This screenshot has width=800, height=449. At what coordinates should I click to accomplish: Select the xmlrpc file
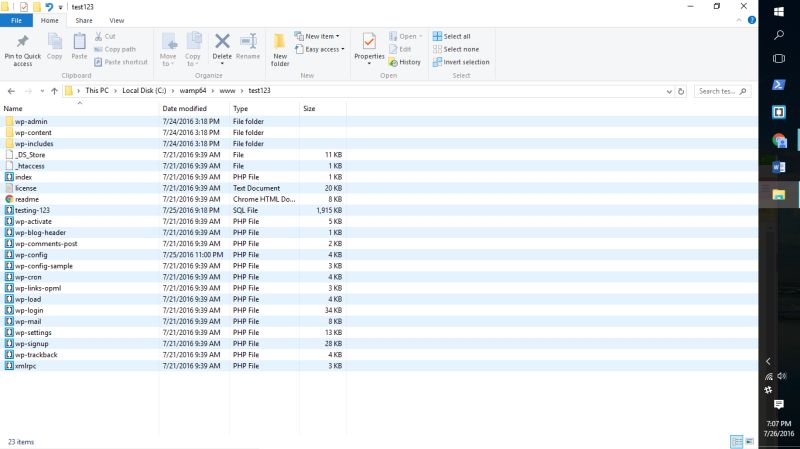(26, 366)
